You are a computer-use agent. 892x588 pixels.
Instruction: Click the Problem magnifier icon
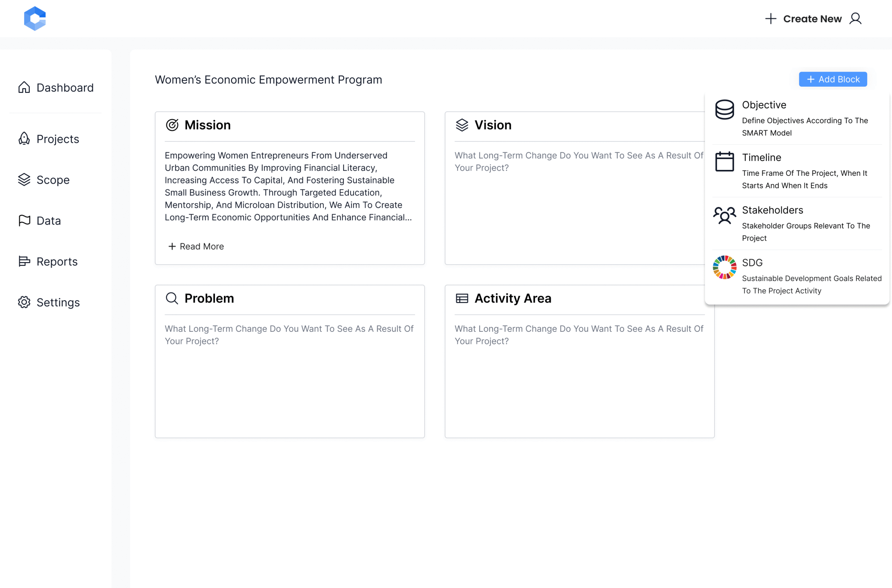tap(172, 298)
